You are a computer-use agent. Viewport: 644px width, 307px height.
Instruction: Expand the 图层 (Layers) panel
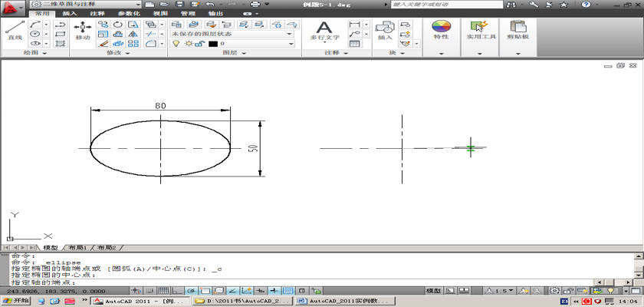pyautogui.click(x=235, y=54)
